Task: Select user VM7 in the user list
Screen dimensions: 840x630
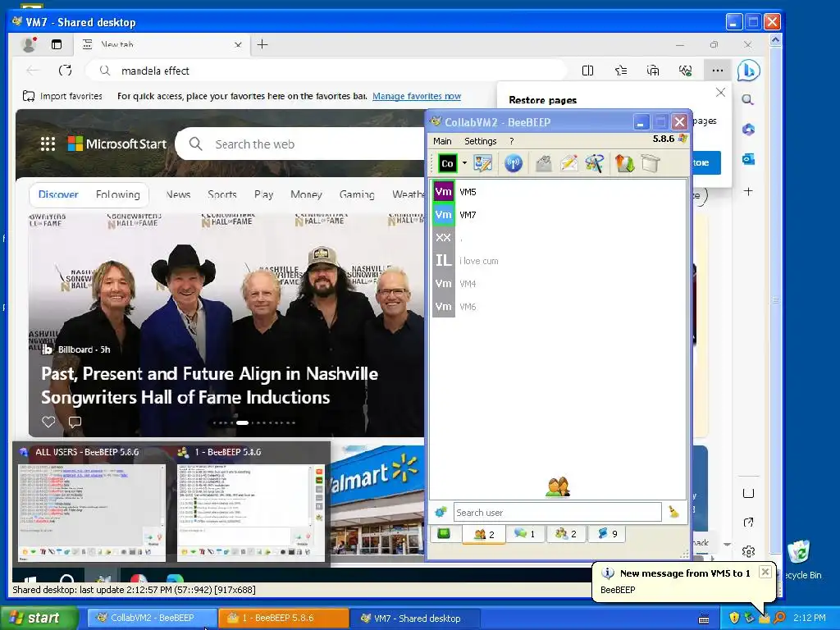Action: (558, 215)
